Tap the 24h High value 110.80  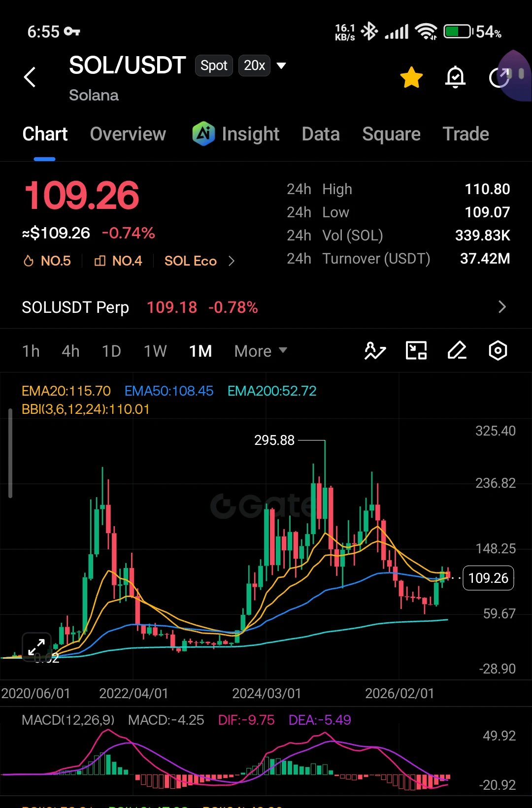487,189
